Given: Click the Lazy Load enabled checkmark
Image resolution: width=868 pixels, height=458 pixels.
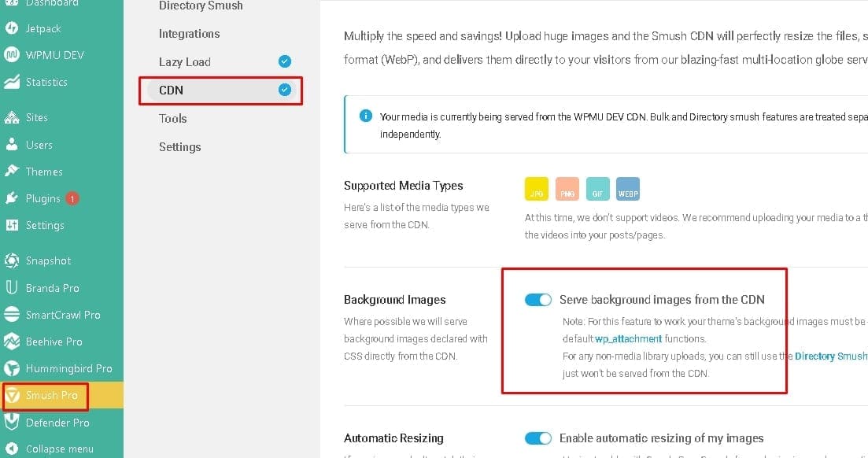Looking at the screenshot, I should 285,61.
